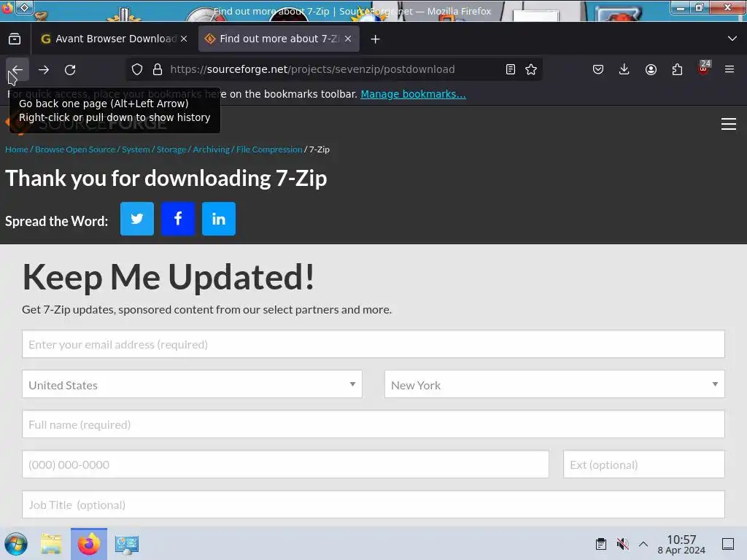Screen dimensions: 747x560
Task: Open ad blocker extension showing 24
Action: pyautogui.click(x=704, y=68)
